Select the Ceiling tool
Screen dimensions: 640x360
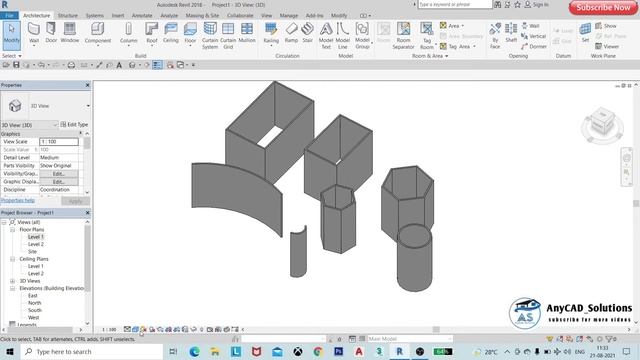pos(171,33)
